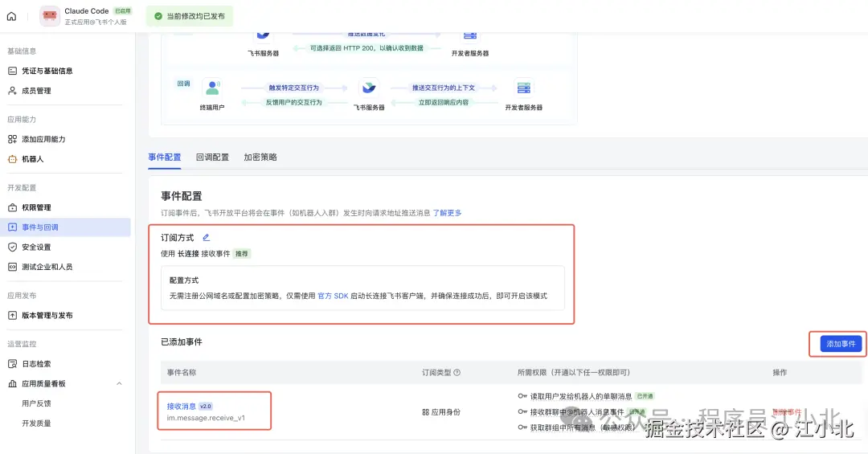Click the im.message.receive_v1 event identifier

[x=206, y=418]
